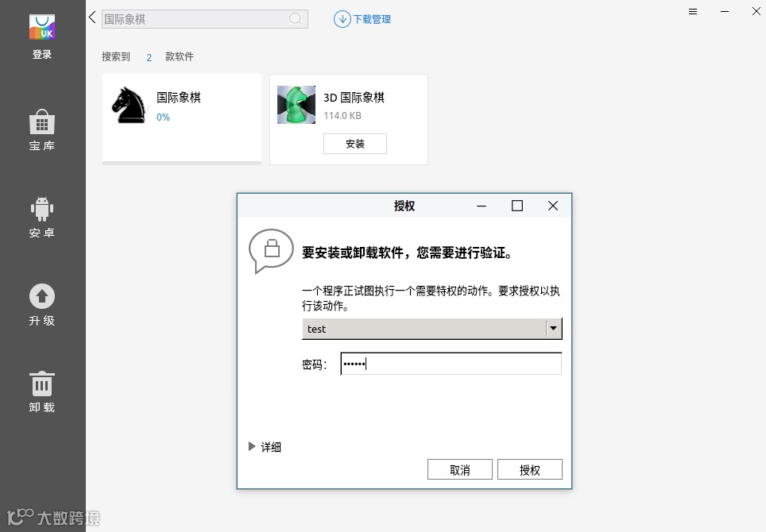Focus the 国际象棋 search field
The height and width of the screenshot is (532, 766).
coord(205,19)
